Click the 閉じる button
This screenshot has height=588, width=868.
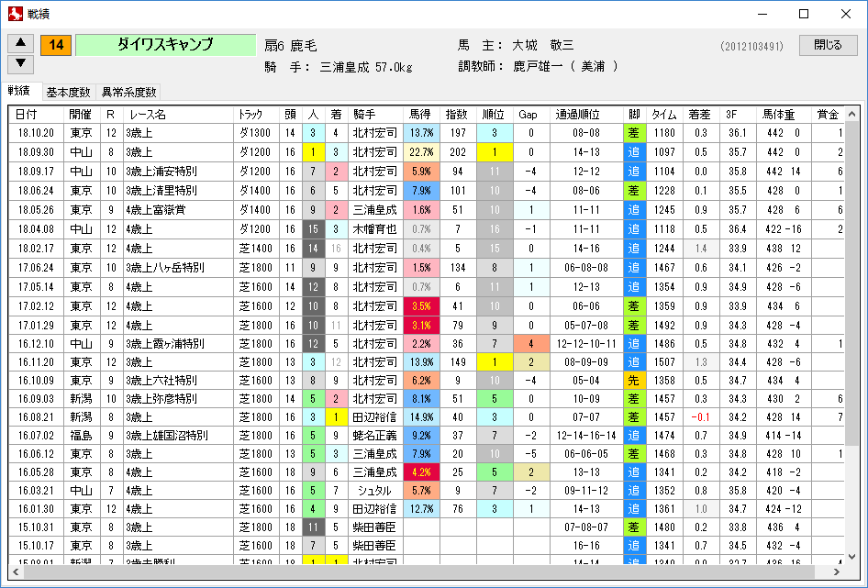[829, 45]
